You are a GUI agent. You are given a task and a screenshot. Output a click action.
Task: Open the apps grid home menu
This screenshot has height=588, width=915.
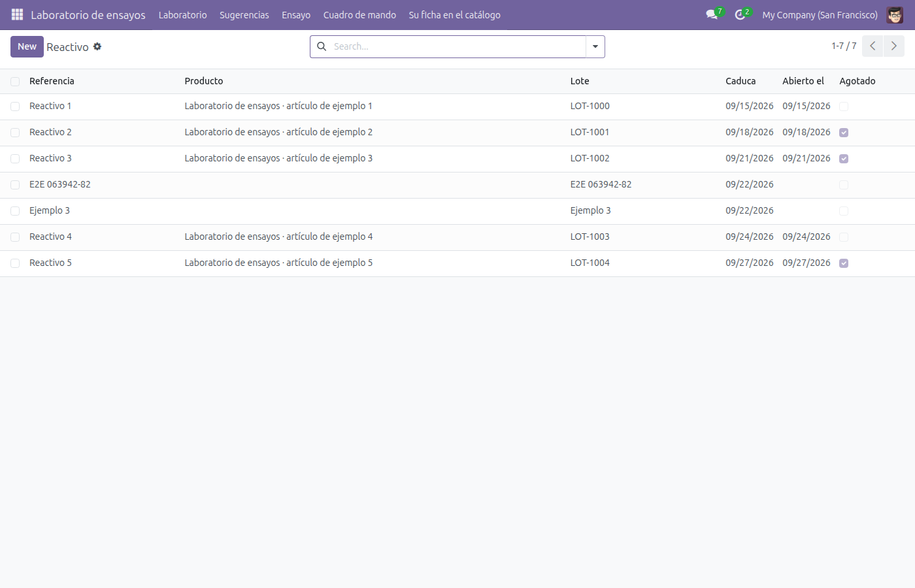[x=17, y=14]
